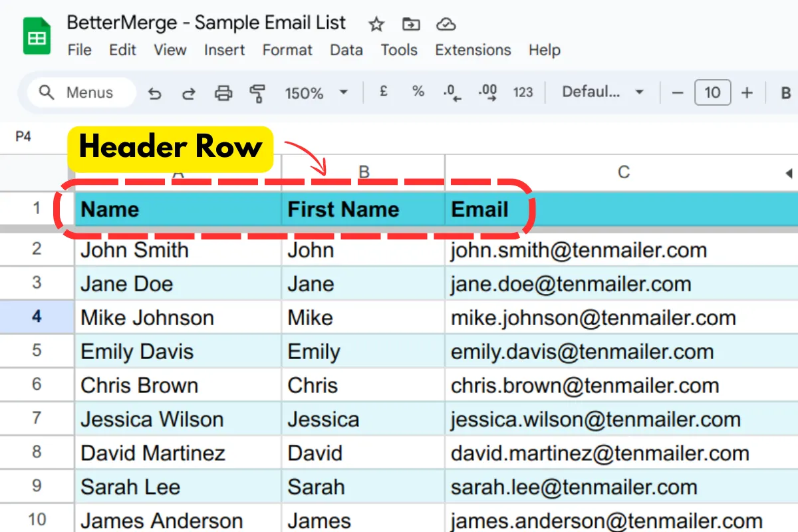The image size is (798, 532).
Task: Format as currency with pound icon
Action: pos(384,92)
